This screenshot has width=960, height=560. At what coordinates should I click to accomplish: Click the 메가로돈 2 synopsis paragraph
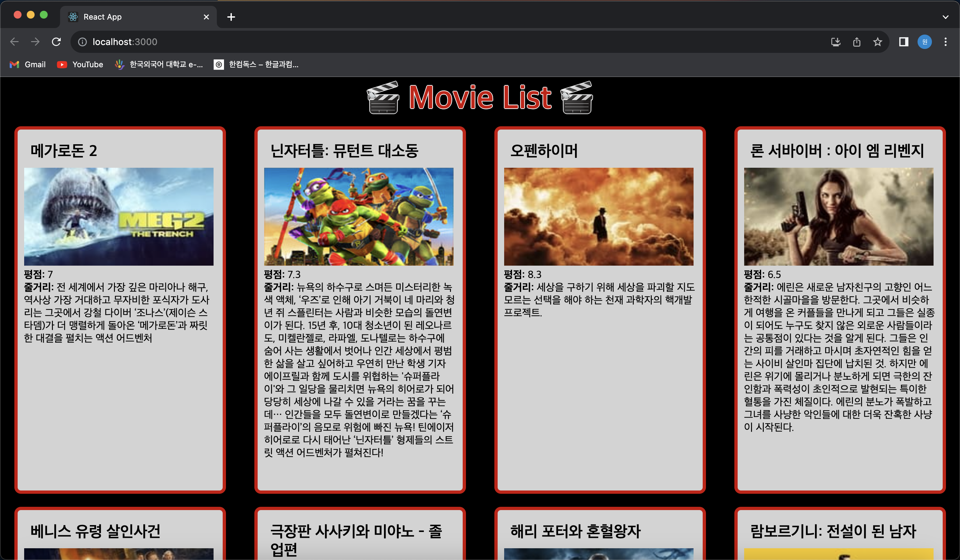(x=117, y=312)
